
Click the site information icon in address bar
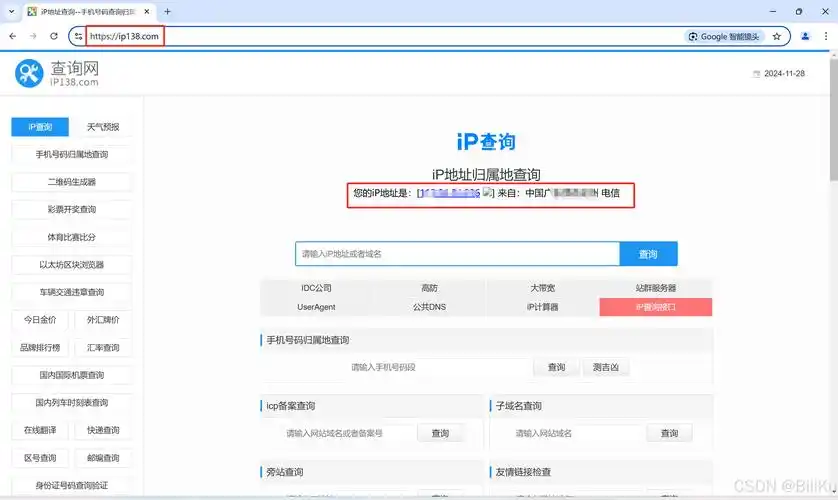[79, 36]
